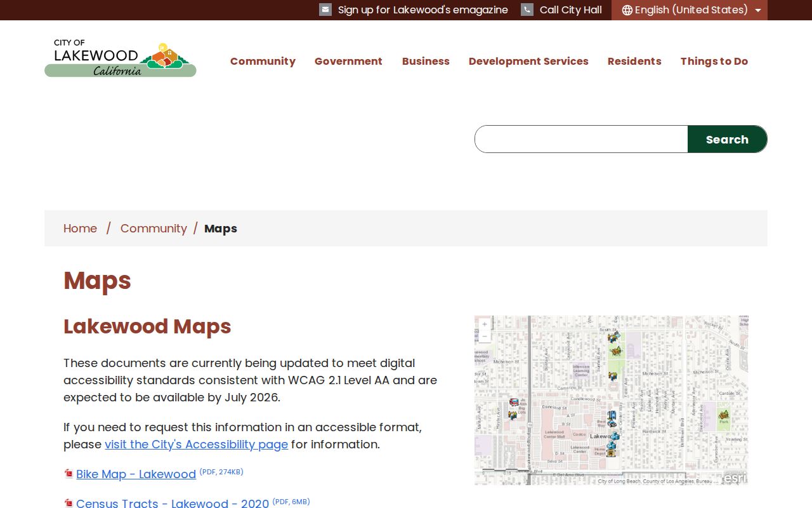Focus the site search text field
This screenshot has width=812, height=508.
(581, 139)
